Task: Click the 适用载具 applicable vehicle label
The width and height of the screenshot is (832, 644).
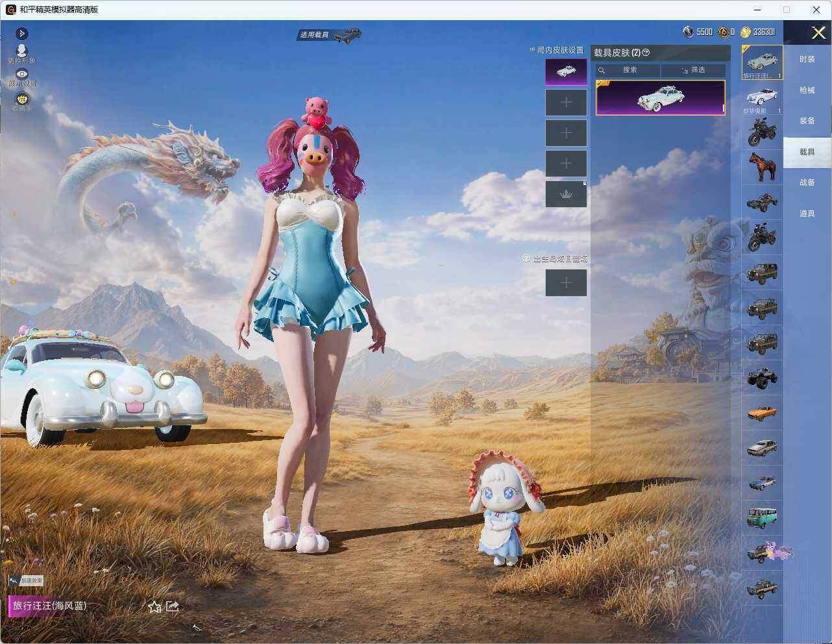Action: click(314, 35)
